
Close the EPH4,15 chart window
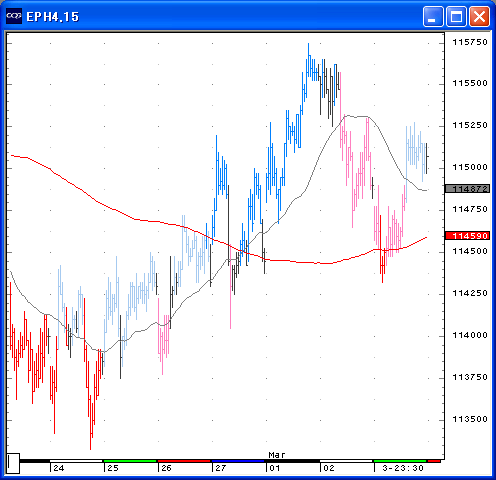click(x=479, y=16)
